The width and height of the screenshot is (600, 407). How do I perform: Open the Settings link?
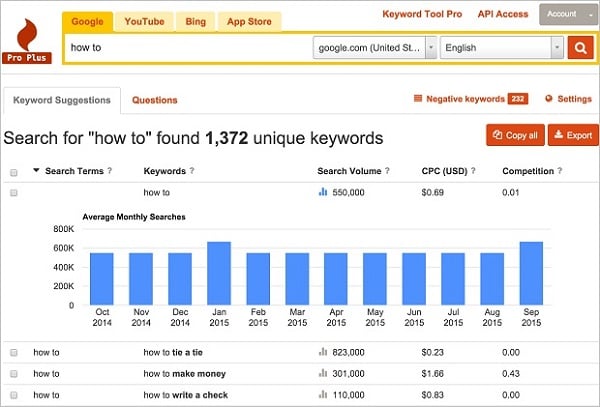574,99
